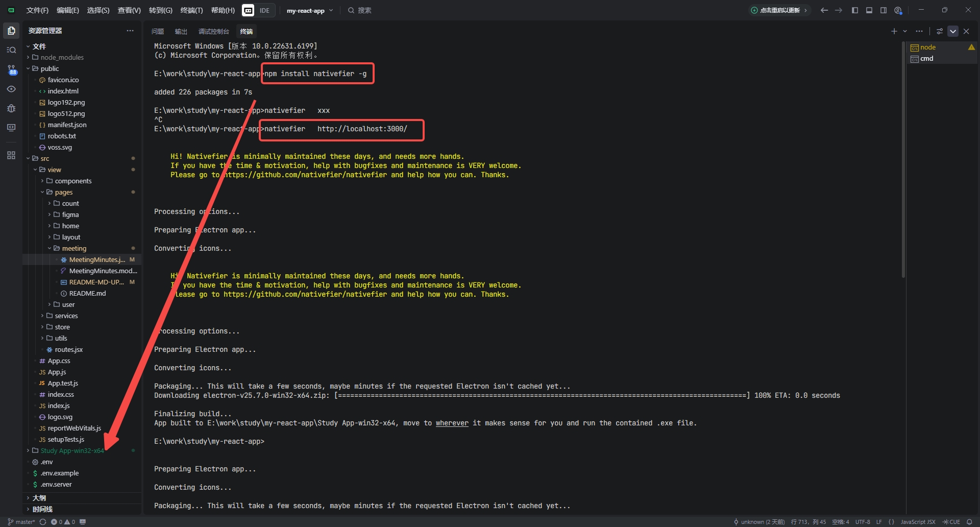
Task: Collapse the meeting folder
Action: (82, 248)
